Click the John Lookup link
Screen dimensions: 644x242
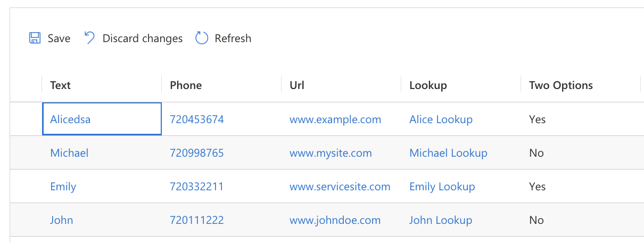(441, 220)
